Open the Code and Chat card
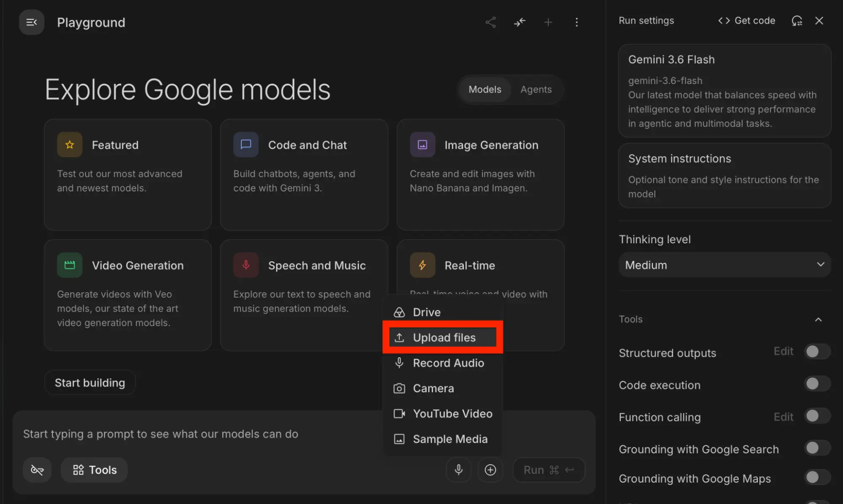843x504 pixels. click(304, 175)
